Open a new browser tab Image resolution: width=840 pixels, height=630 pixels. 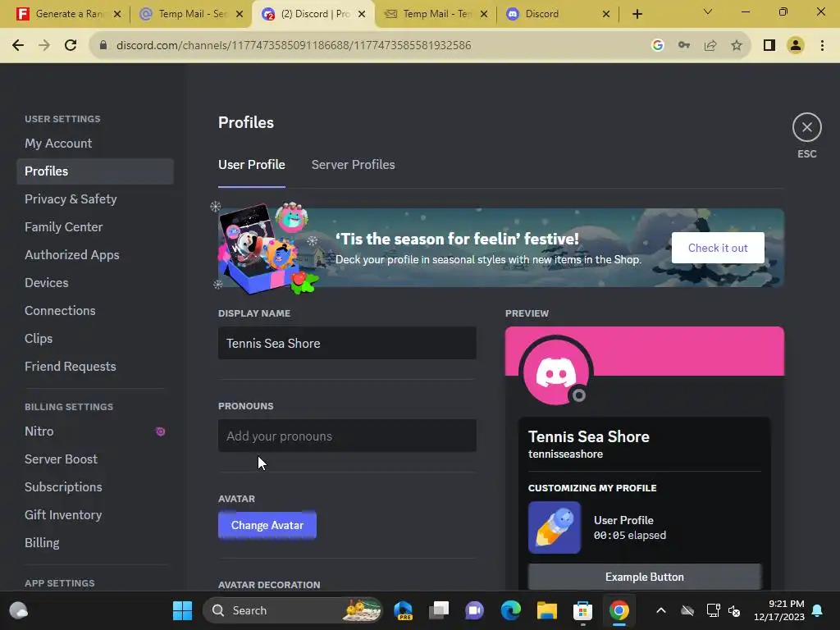(637, 14)
